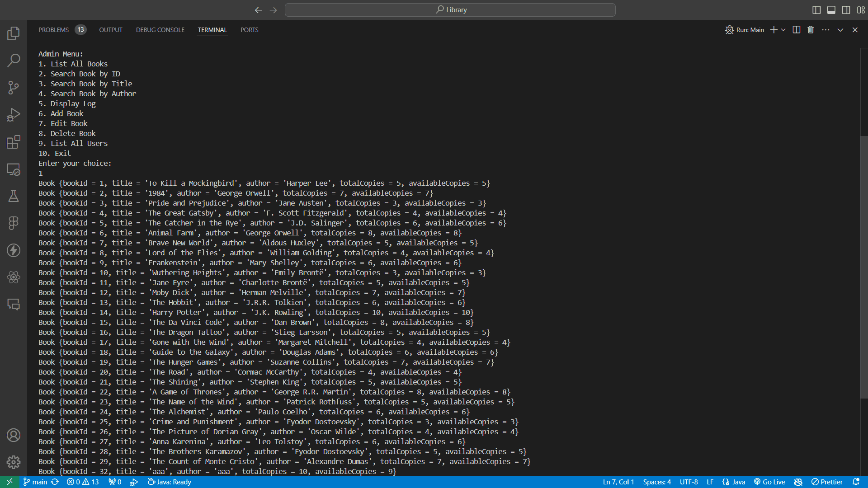Image resolution: width=868 pixels, height=488 pixels.
Task: Select the TERMINAL tab
Action: coord(212,30)
